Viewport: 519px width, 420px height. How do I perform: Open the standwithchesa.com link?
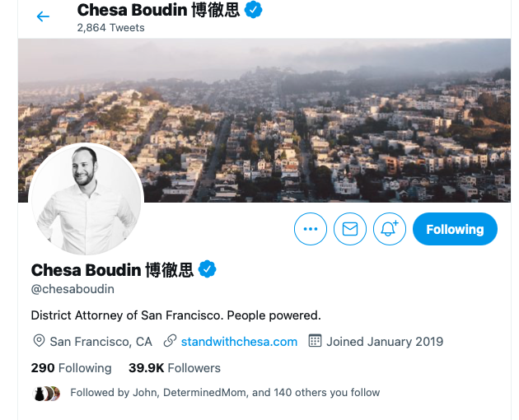point(239,342)
